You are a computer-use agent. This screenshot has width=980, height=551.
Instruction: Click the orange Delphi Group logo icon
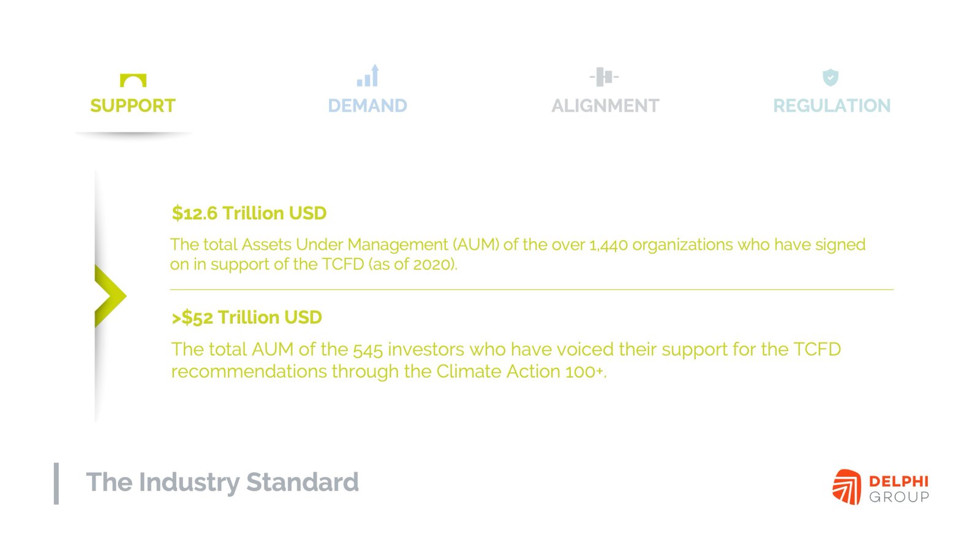pos(846,487)
